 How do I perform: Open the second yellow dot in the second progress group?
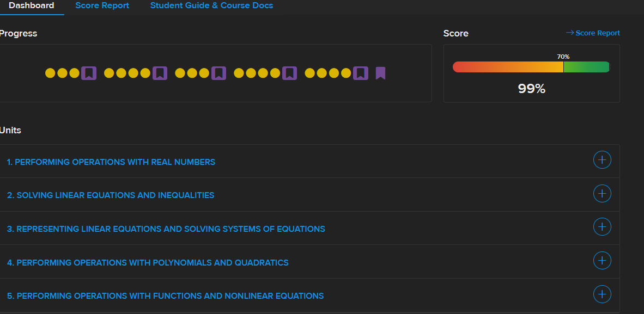click(x=121, y=73)
